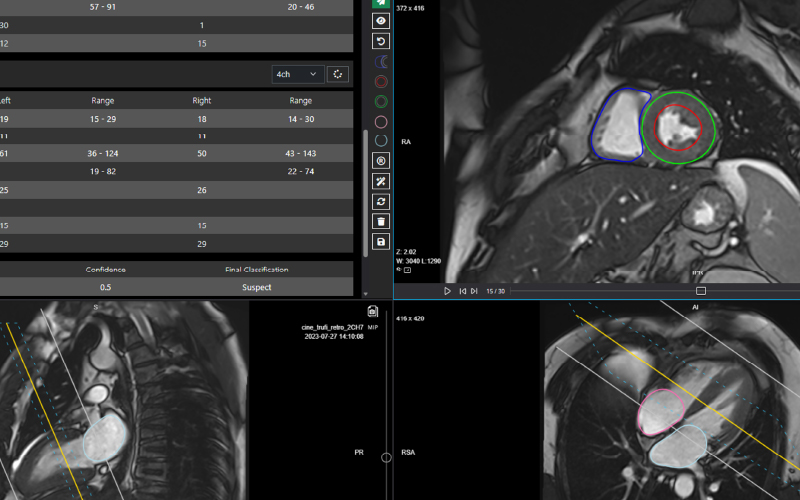Click the '372 x 416' image size label

point(410,8)
